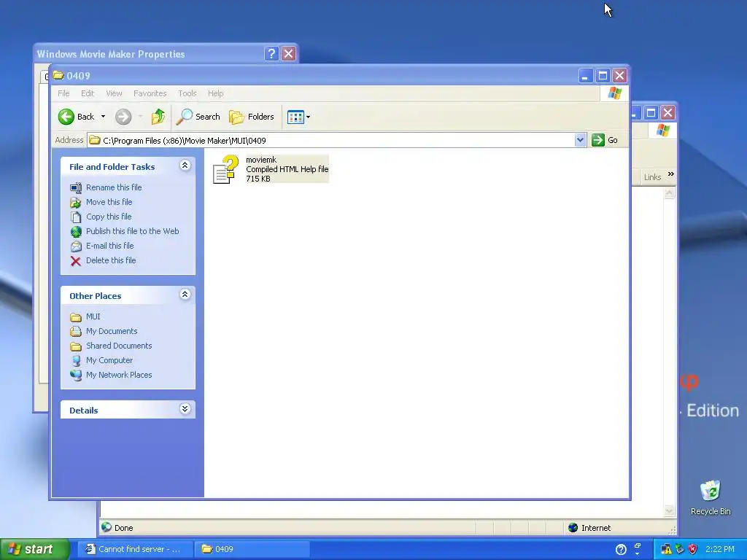This screenshot has height=560, width=747.
Task: Click Rename this file link
Action: (114, 187)
